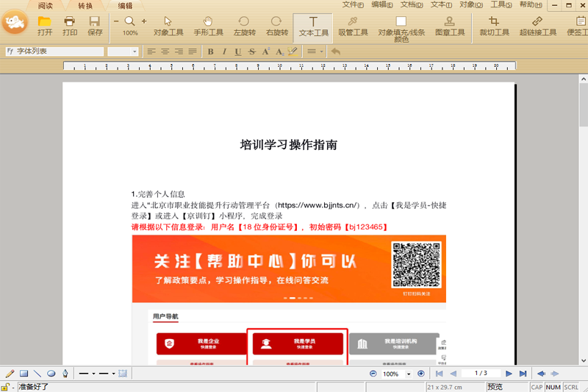588x392 pixels.
Task: Click the 超链接工具 hyperlink tool
Action: pyautogui.click(x=537, y=26)
